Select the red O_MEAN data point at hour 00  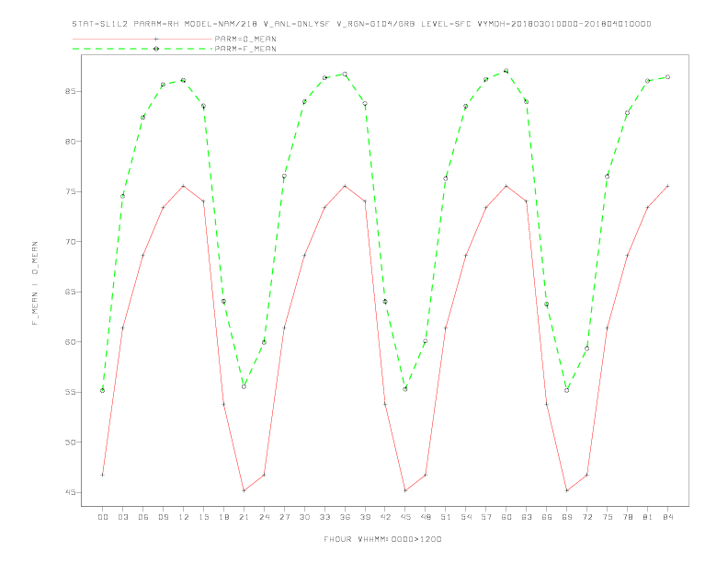[x=103, y=475]
